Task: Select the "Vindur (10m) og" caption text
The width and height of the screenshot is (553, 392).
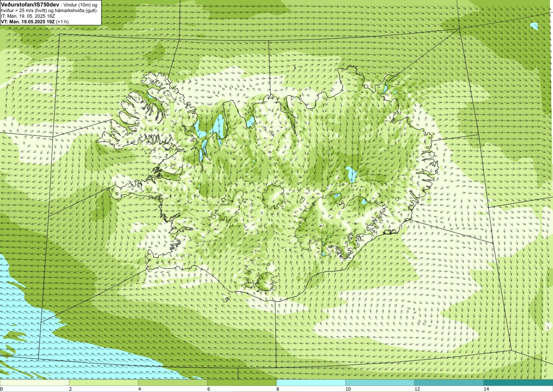Action: [80, 5]
